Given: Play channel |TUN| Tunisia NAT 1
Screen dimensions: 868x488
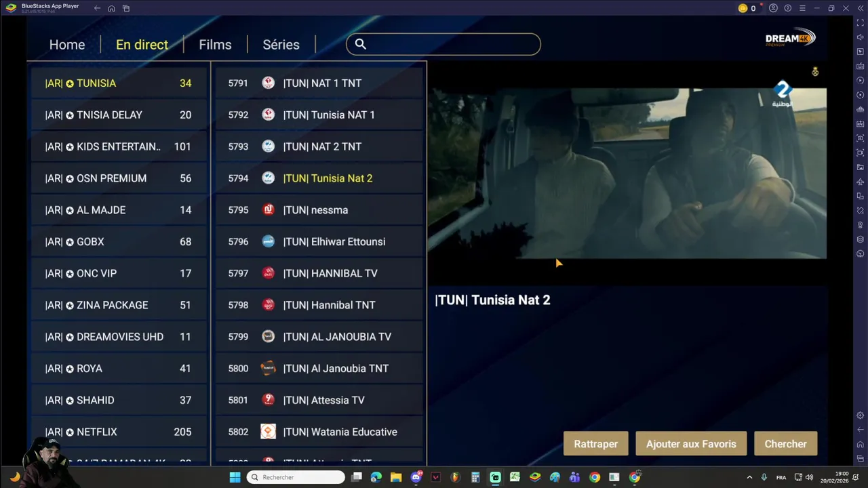Looking at the screenshot, I should tap(319, 115).
